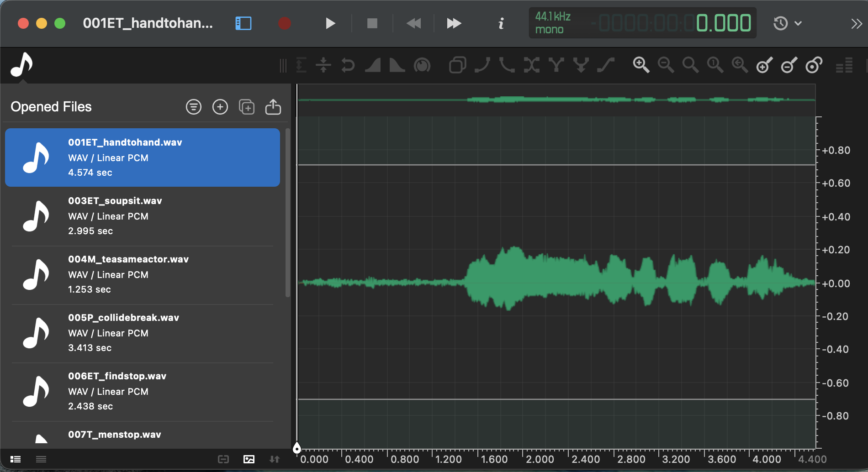Switch to the 005P_collidebreak.wav file
This screenshot has width=868, height=472.
pos(142,332)
